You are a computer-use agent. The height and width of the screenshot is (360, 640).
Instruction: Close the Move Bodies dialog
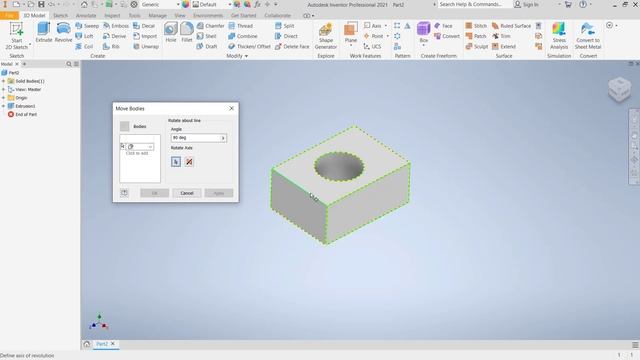[231, 109]
